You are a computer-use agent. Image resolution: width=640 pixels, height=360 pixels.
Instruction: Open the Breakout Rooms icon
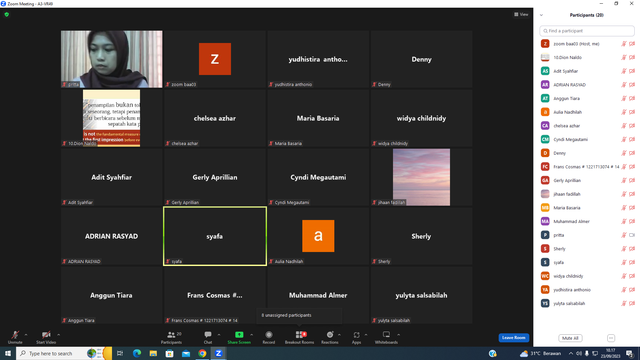click(x=301, y=335)
